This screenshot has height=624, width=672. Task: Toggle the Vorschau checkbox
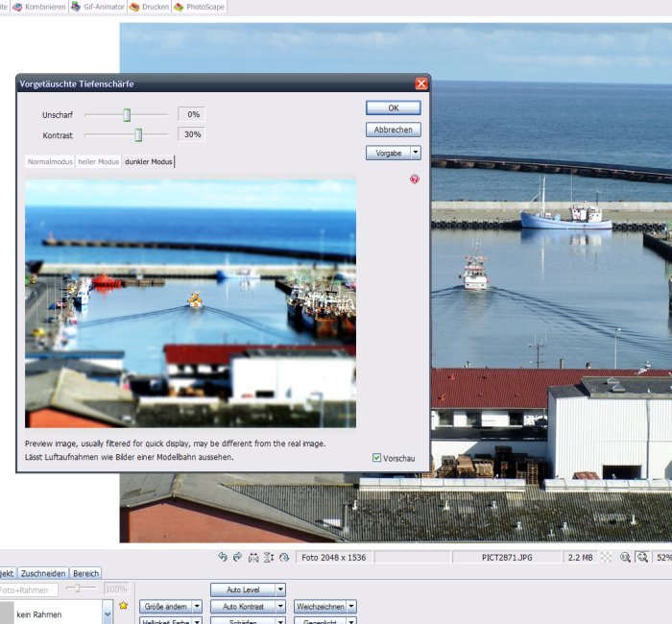point(376,458)
